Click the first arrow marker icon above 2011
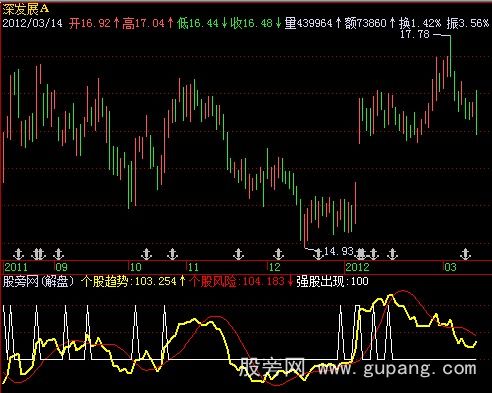Image resolution: width=492 pixels, height=393 pixels. [18, 254]
